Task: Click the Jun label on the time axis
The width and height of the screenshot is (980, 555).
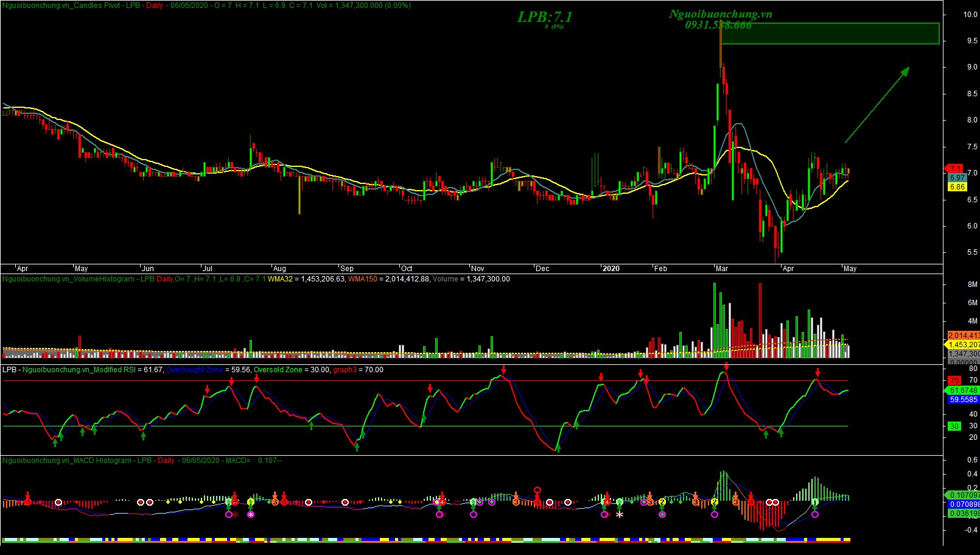Action: coord(148,269)
